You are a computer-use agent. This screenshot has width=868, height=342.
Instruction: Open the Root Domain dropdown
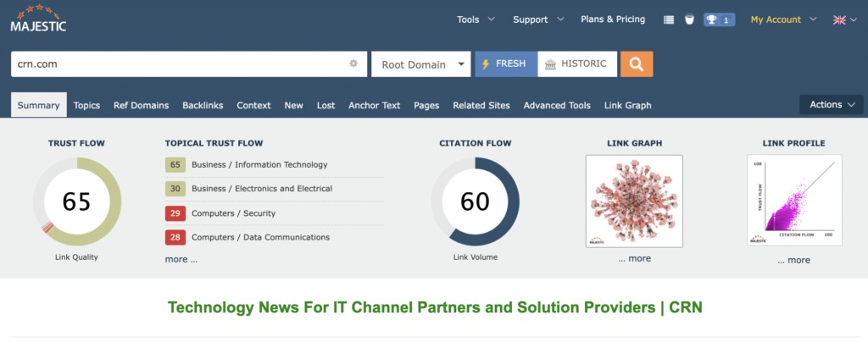(421, 64)
